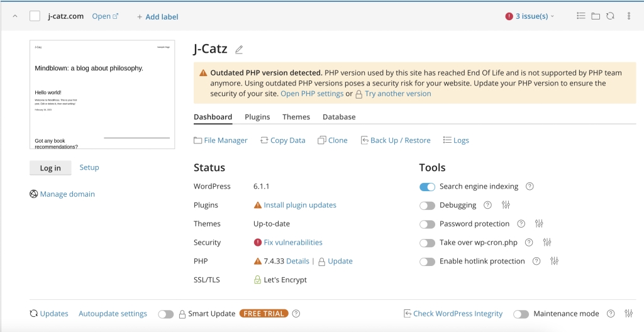Open j-catz.com in new tab

point(105,16)
